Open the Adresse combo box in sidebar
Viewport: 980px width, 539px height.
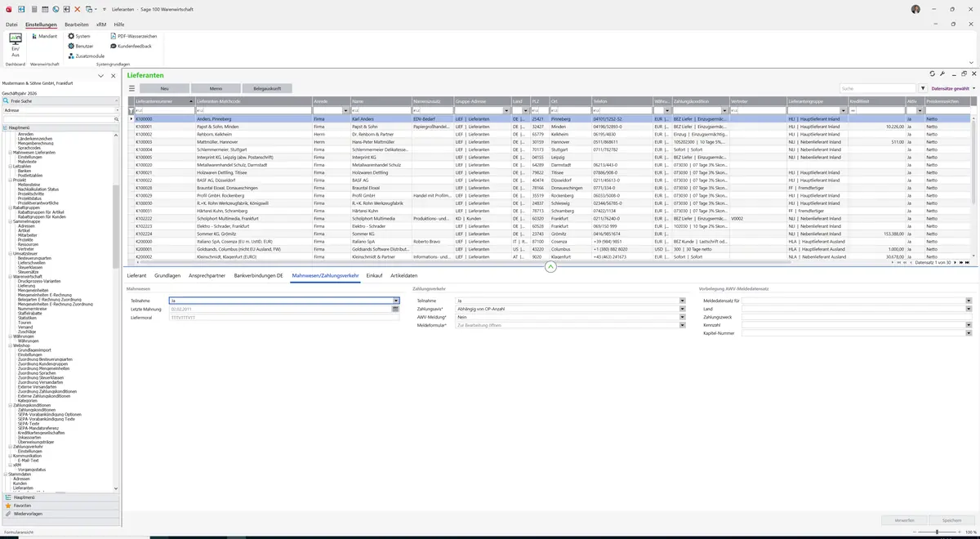[x=60, y=109]
